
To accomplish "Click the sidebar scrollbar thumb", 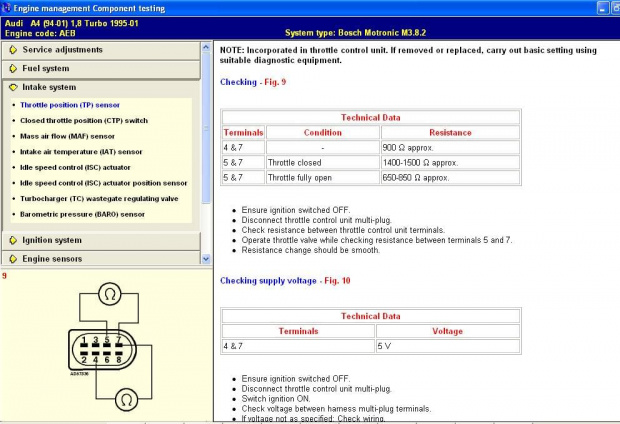I will [x=206, y=128].
